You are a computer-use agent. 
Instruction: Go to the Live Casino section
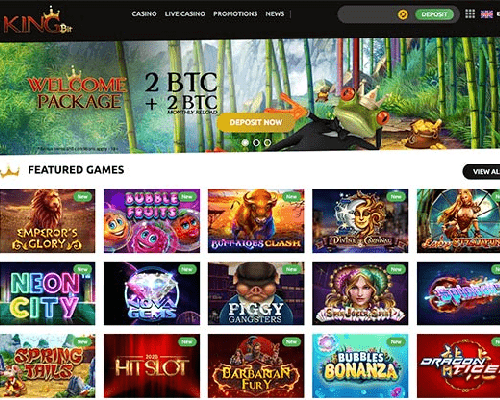click(x=185, y=14)
